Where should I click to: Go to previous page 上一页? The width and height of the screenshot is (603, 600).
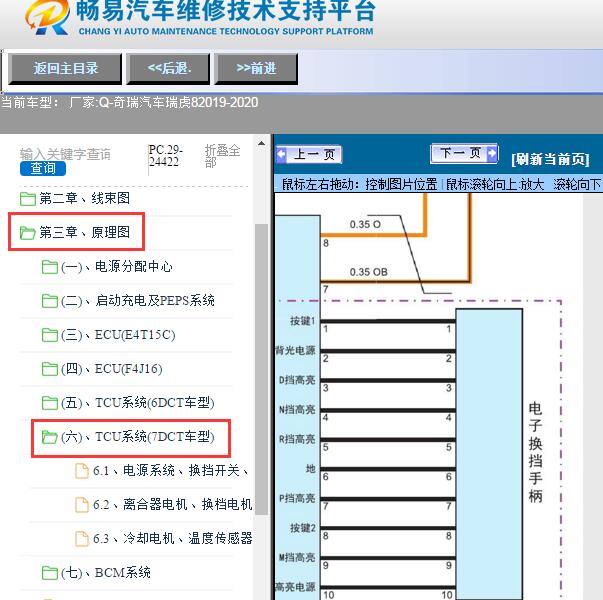click(x=309, y=155)
